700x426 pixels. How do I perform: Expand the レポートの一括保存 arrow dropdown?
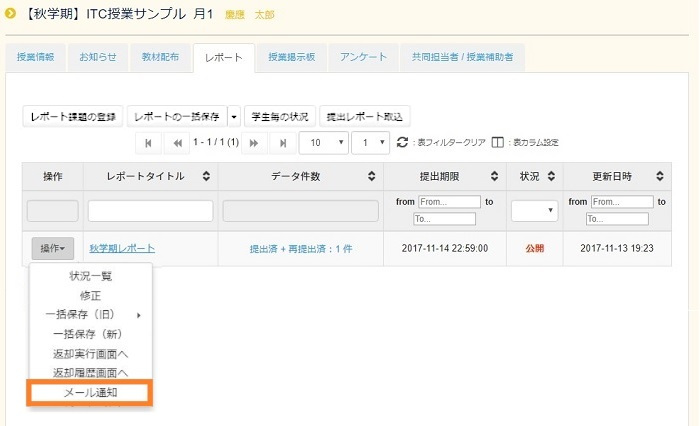[x=234, y=116]
